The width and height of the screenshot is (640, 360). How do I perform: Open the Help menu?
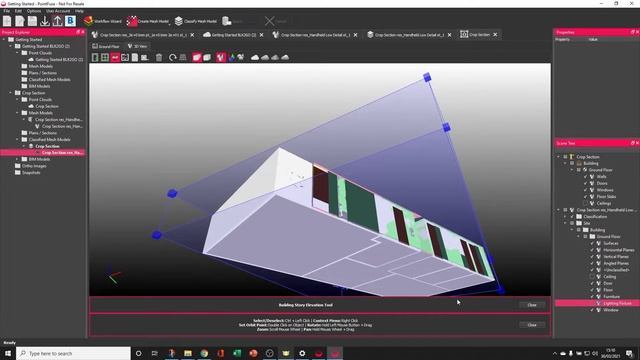pyautogui.click(x=79, y=11)
